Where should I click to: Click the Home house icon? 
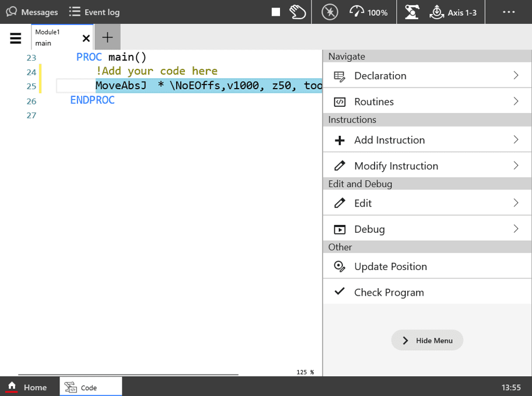click(12, 386)
